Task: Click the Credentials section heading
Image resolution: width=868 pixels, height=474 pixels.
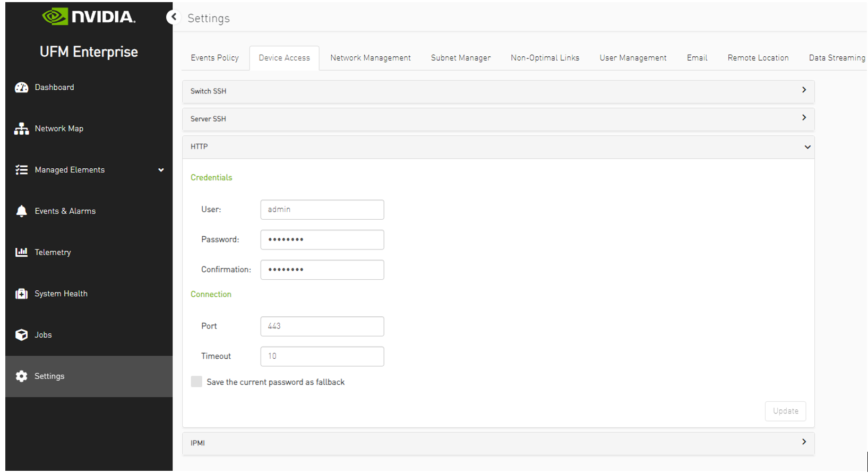Action: [x=211, y=178]
